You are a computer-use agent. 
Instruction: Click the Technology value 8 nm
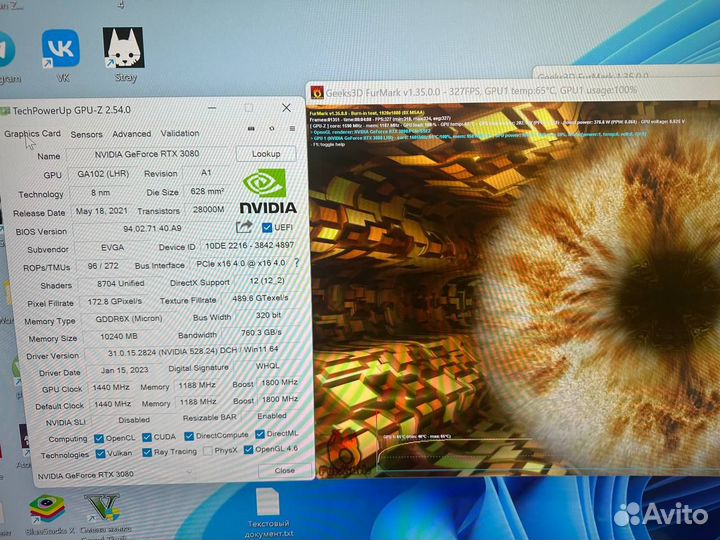100,193
